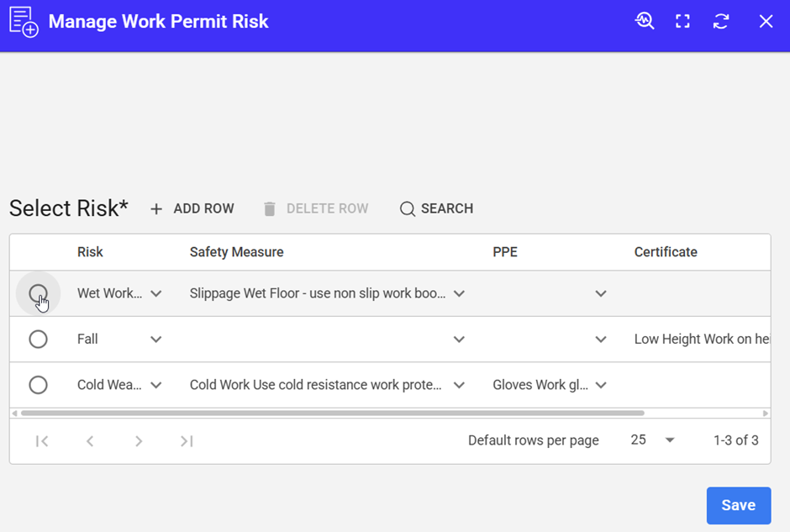
Task: Click the Certificate column header
Action: pyautogui.click(x=666, y=252)
